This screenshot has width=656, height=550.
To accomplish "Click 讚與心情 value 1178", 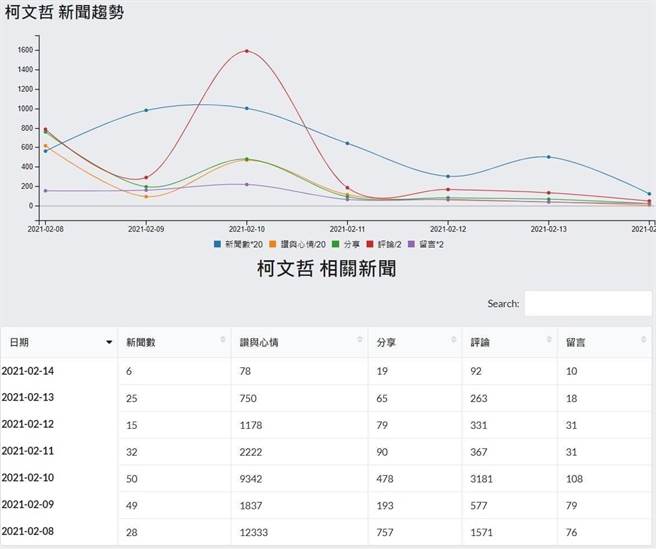I will point(251,425).
